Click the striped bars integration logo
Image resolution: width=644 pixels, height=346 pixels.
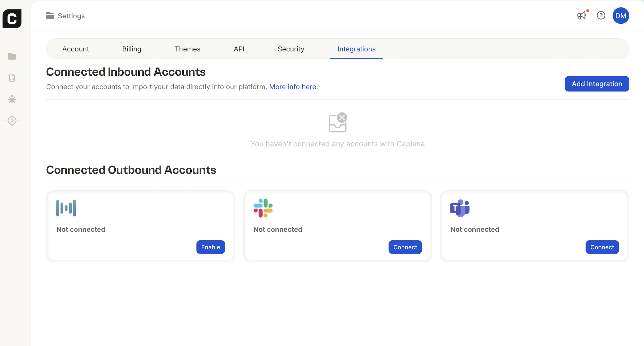tap(66, 208)
